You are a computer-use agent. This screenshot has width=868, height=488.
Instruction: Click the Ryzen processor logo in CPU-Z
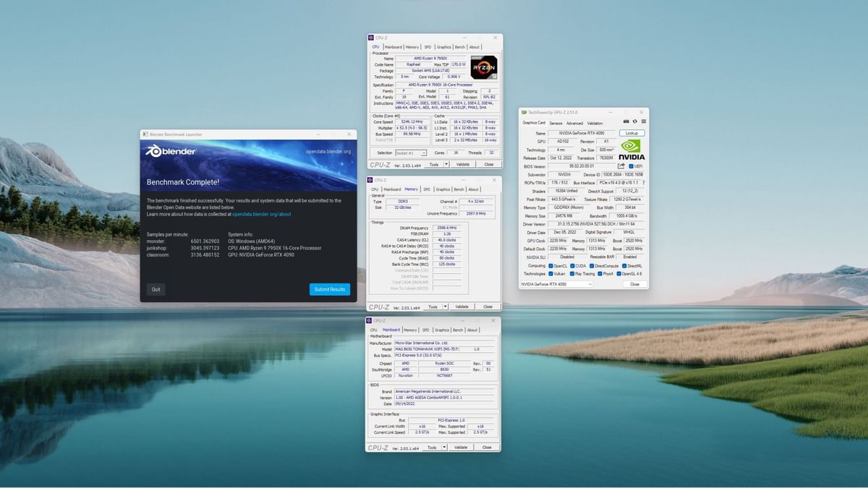(x=484, y=67)
